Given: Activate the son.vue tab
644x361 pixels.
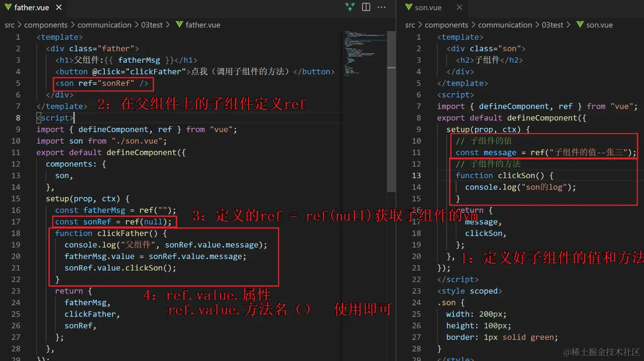Looking at the screenshot, I should coord(428,8).
